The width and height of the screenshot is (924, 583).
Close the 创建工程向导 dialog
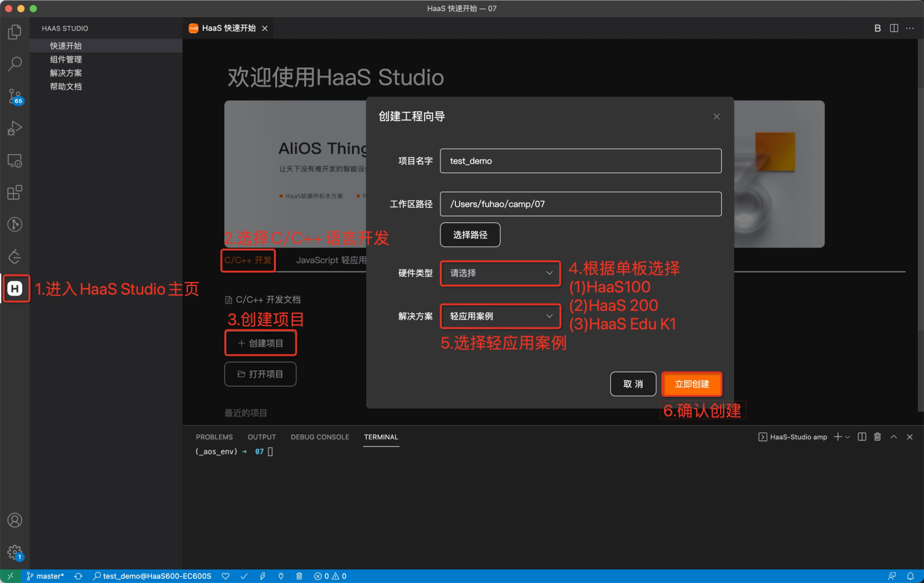(716, 117)
